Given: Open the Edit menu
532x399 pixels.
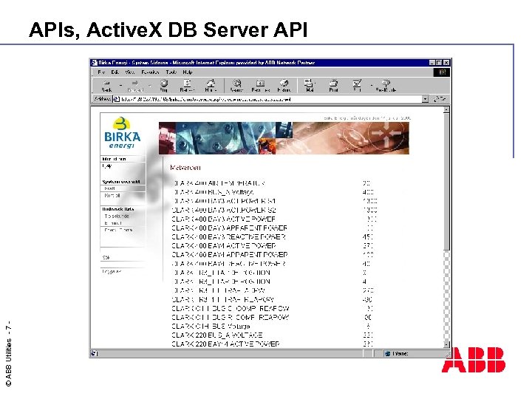Looking at the screenshot, I should (115, 72).
